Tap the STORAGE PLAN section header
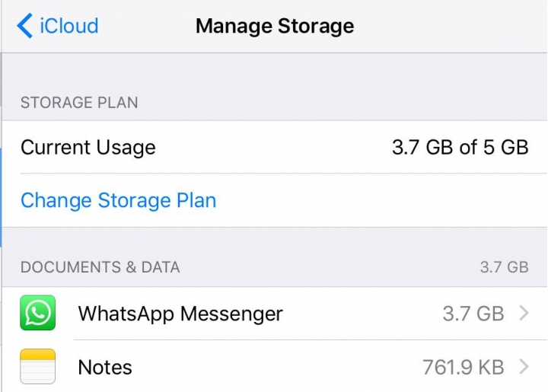The height and width of the screenshot is (392, 548). 79,102
